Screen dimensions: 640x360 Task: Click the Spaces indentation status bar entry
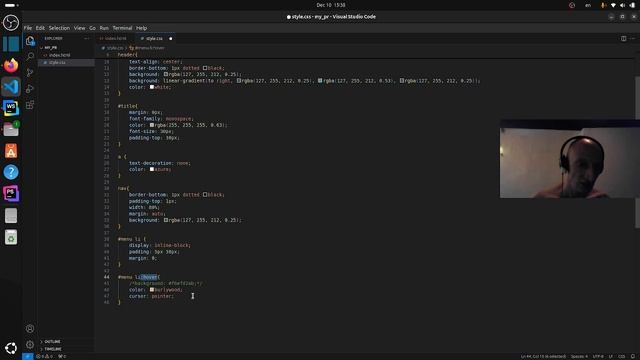pyautogui.click(x=579, y=356)
